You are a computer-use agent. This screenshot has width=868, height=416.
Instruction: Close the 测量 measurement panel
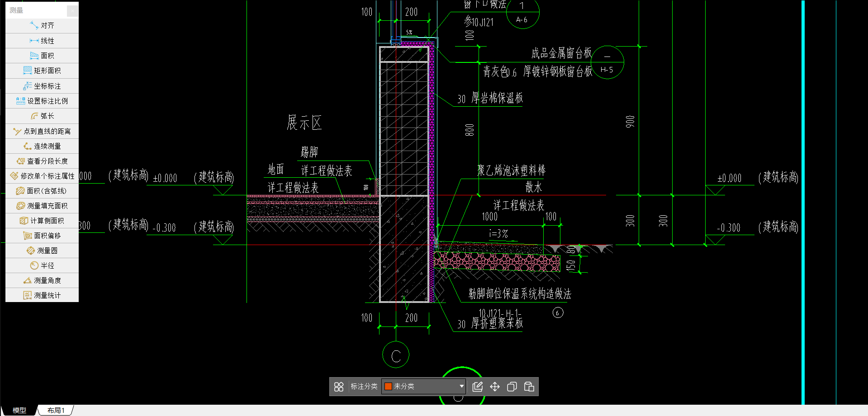pyautogui.click(x=72, y=10)
